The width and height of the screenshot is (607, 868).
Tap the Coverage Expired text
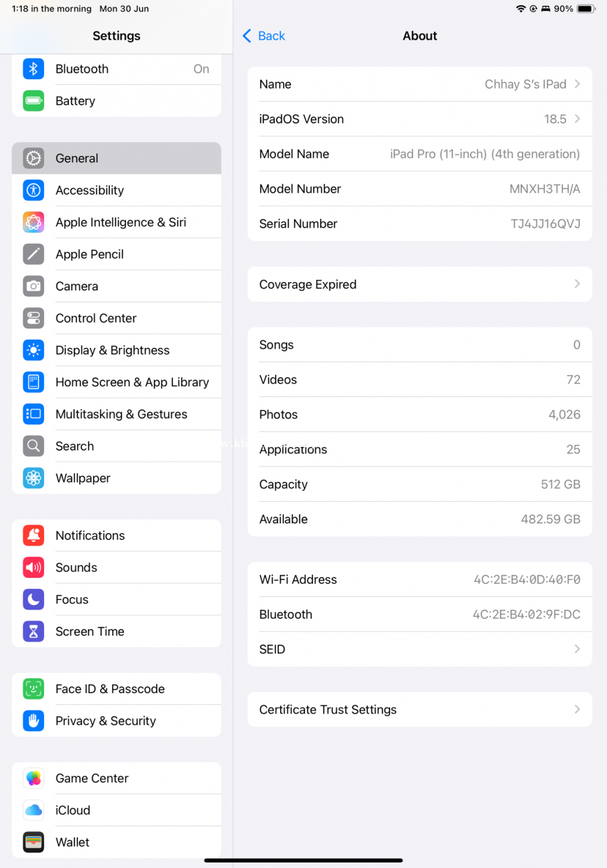[308, 285]
